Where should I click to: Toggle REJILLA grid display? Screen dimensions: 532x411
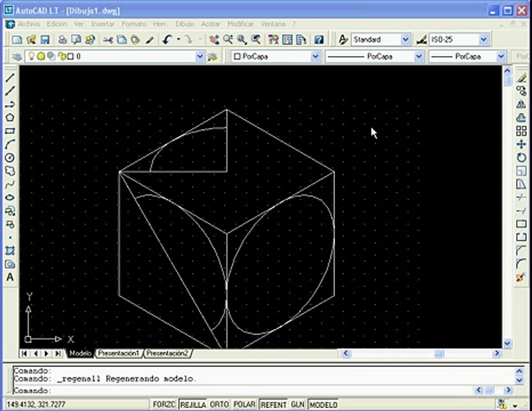(x=193, y=405)
